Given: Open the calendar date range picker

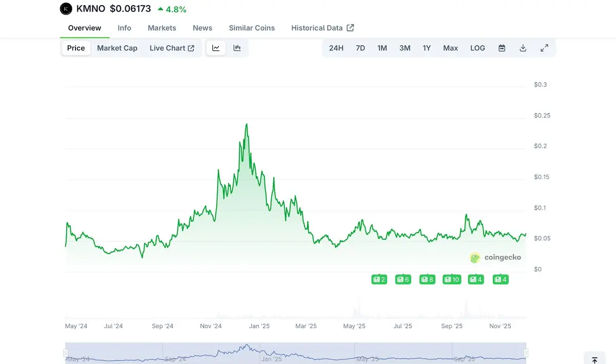Looking at the screenshot, I should point(502,48).
